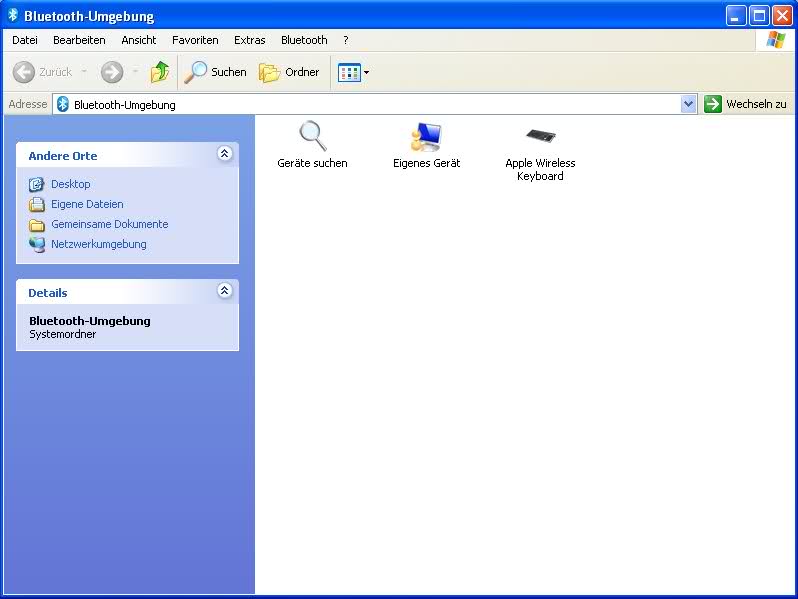Close the Bluetooth-Umgebung window
Screen dimensions: 798x599
782,15
